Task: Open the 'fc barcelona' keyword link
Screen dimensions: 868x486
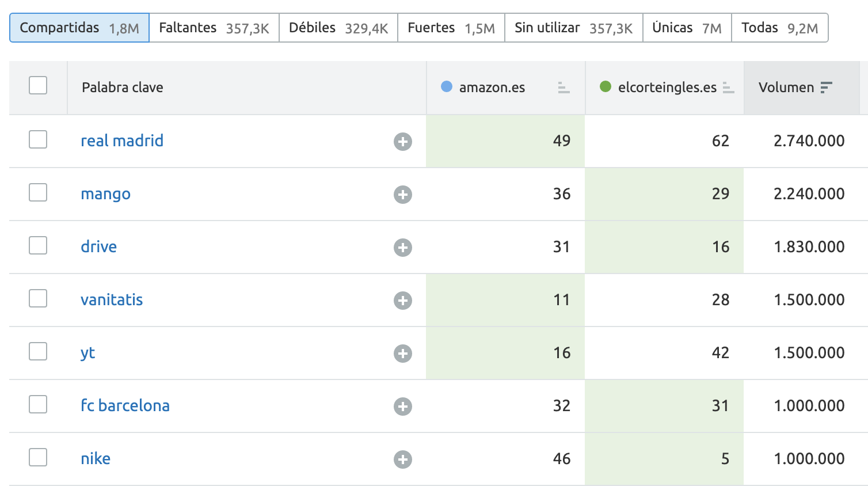Action: [x=125, y=405]
